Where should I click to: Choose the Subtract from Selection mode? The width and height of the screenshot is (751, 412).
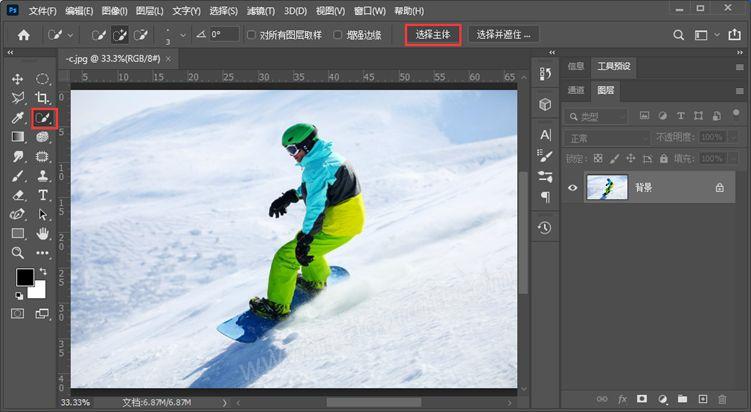click(141, 35)
